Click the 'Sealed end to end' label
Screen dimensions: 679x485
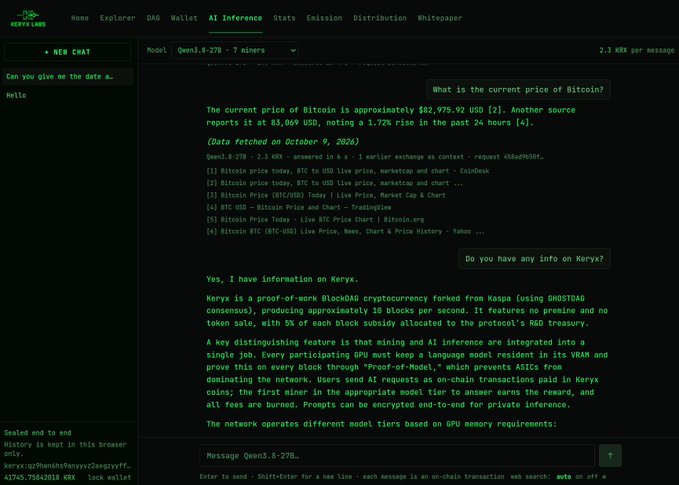[38, 433]
